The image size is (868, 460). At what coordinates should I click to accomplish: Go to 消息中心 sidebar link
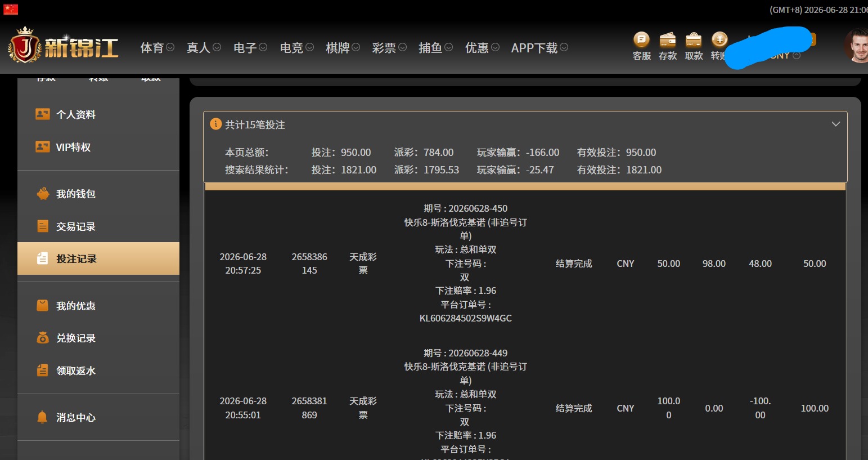[76, 417]
